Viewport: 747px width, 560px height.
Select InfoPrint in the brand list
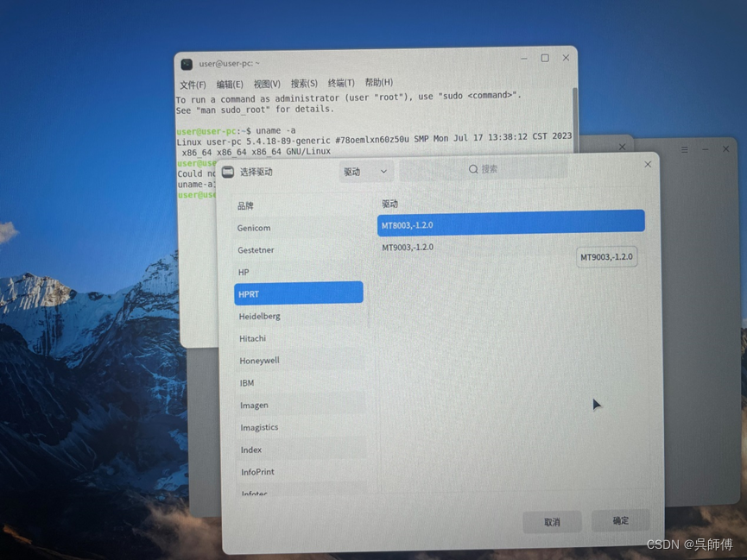coord(301,472)
